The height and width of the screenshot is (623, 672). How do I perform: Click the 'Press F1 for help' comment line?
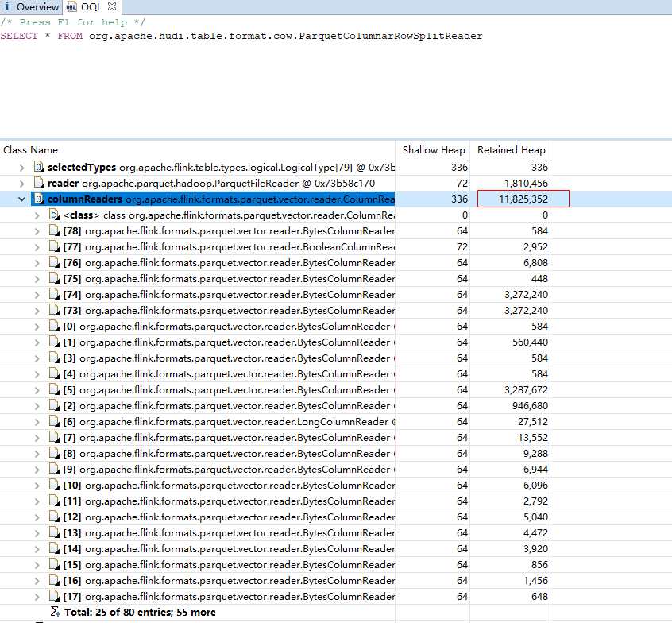(x=73, y=22)
